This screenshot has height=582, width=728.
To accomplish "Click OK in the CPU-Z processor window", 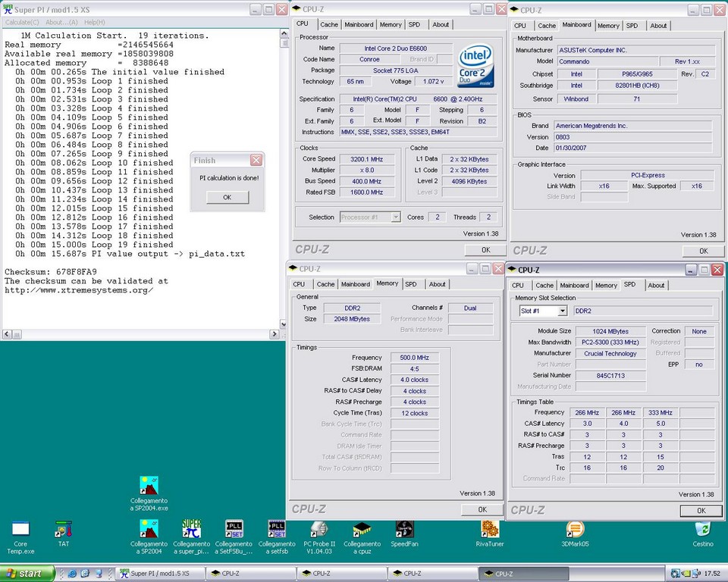I will pos(485,249).
